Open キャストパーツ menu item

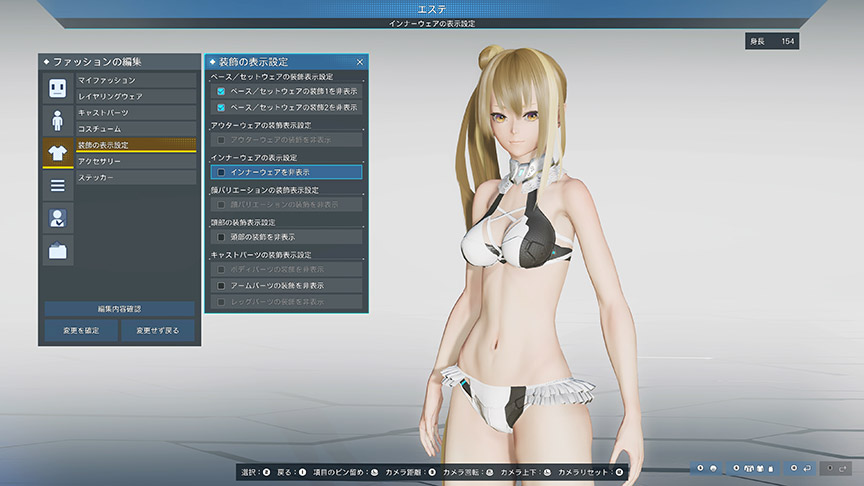pyautogui.click(x=136, y=112)
